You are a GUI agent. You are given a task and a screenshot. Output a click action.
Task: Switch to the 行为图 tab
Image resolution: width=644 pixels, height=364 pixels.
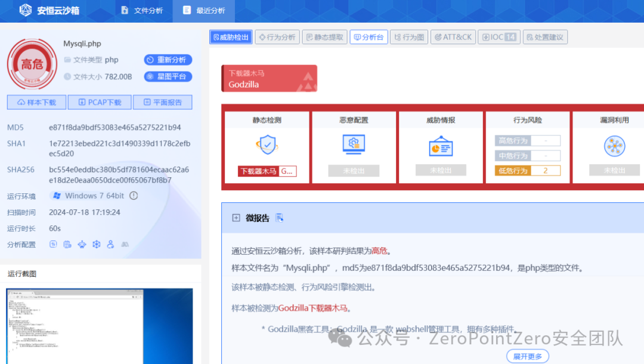click(x=409, y=37)
